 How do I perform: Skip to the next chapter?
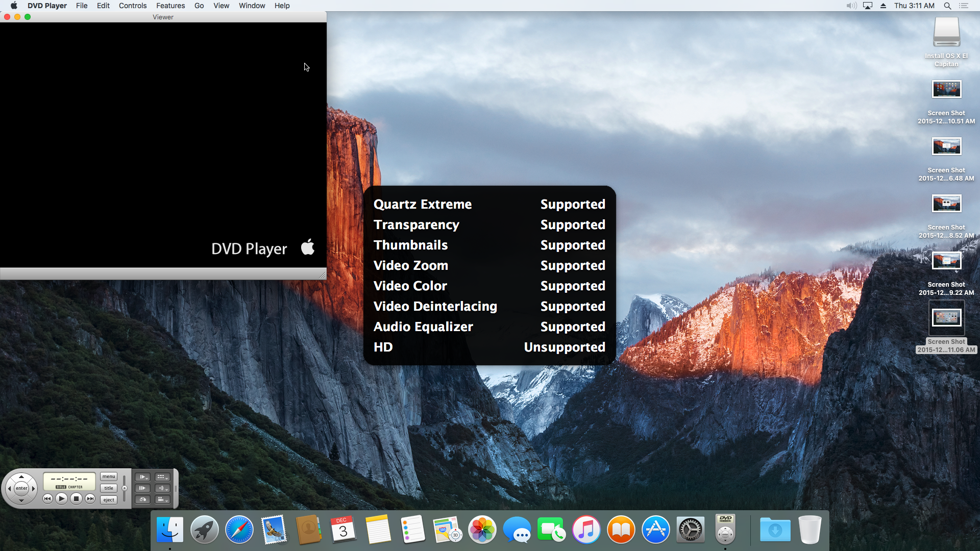pyautogui.click(x=90, y=498)
